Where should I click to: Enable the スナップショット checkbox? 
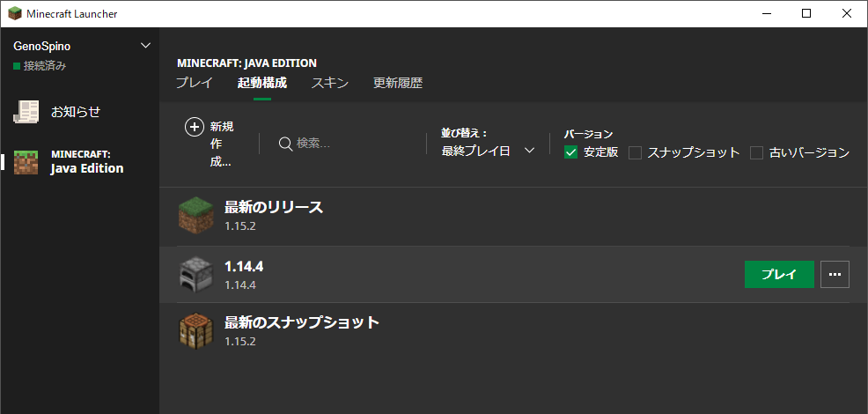tap(635, 152)
